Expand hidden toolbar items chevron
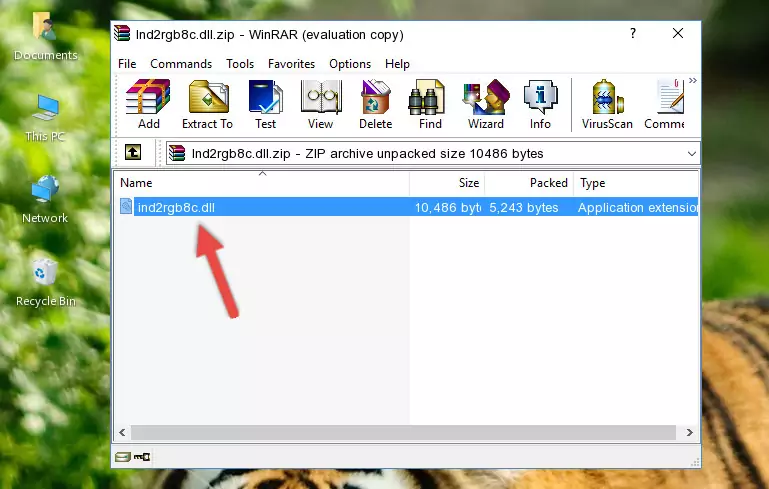Image resolution: width=769 pixels, height=489 pixels. (692, 80)
